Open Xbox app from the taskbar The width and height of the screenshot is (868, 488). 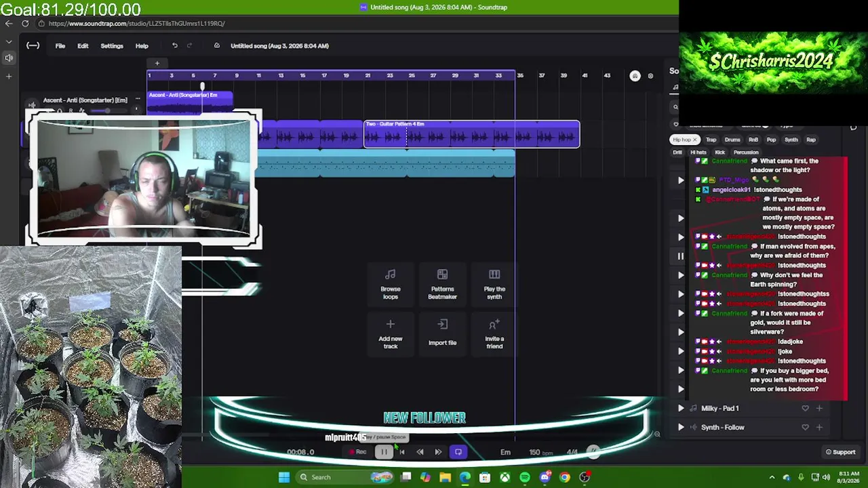[505, 477]
